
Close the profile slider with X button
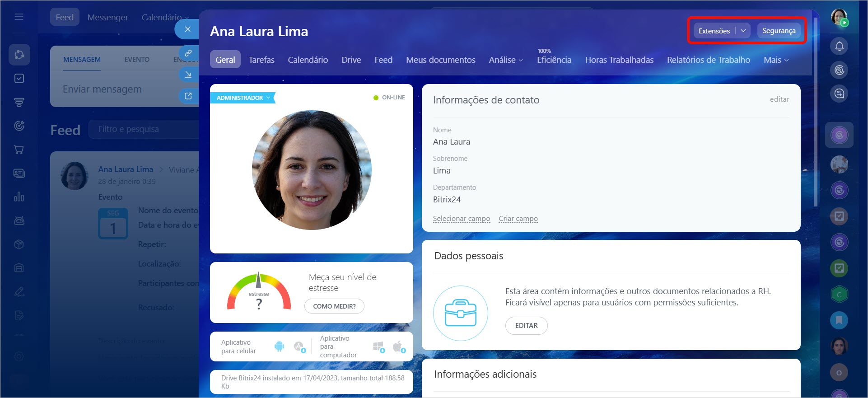(188, 29)
